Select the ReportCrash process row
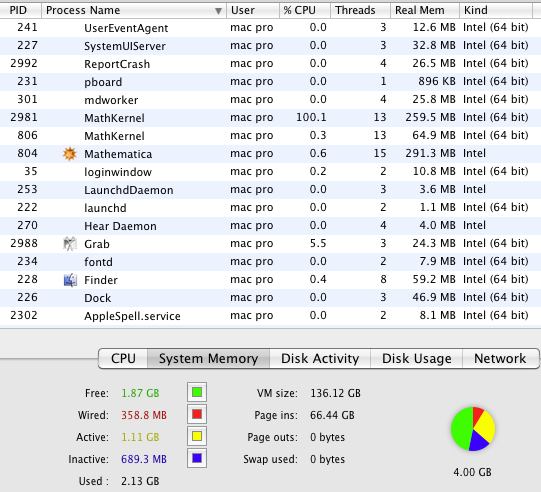 pyautogui.click(x=270, y=64)
